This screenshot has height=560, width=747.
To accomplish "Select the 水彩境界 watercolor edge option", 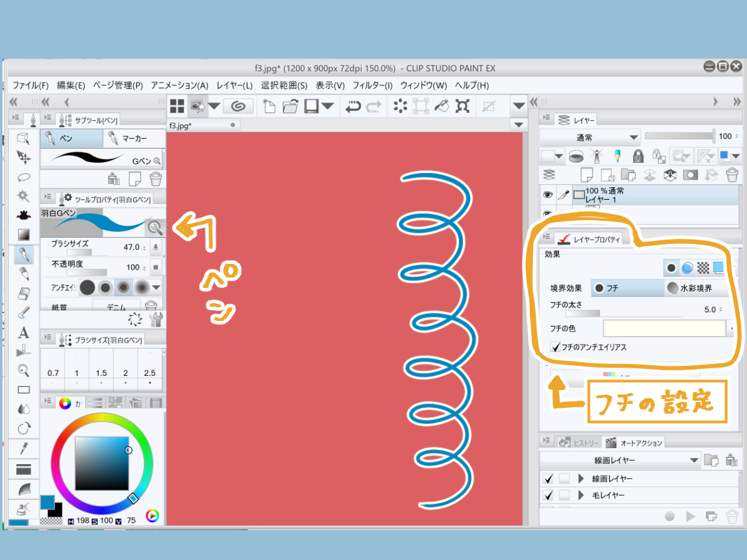I will point(695,288).
